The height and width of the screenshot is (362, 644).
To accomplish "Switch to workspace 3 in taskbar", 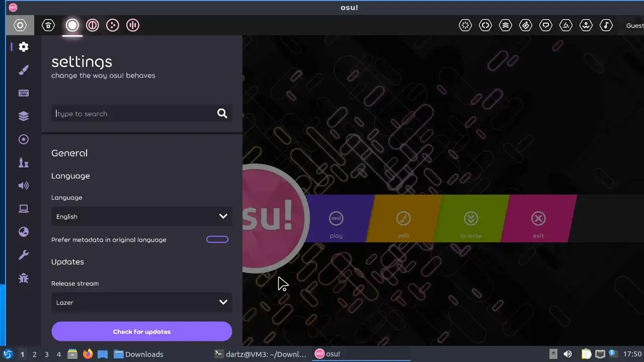I will coord(46,354).
